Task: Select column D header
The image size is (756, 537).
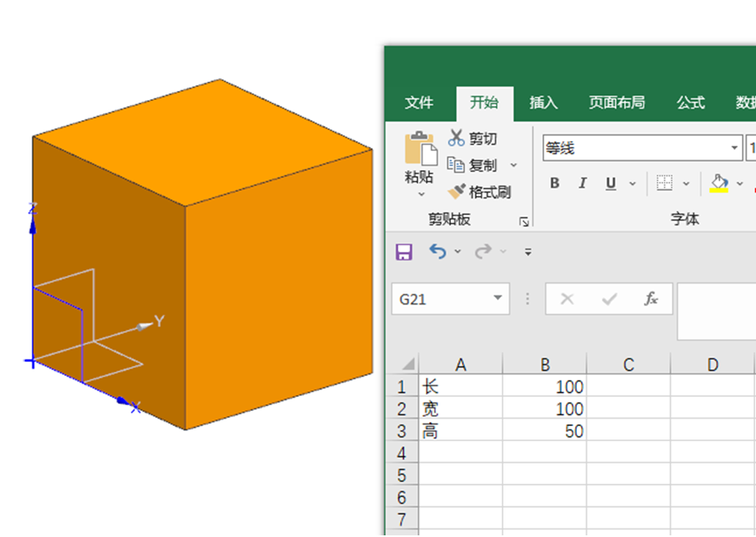Action: pos(712,364)
